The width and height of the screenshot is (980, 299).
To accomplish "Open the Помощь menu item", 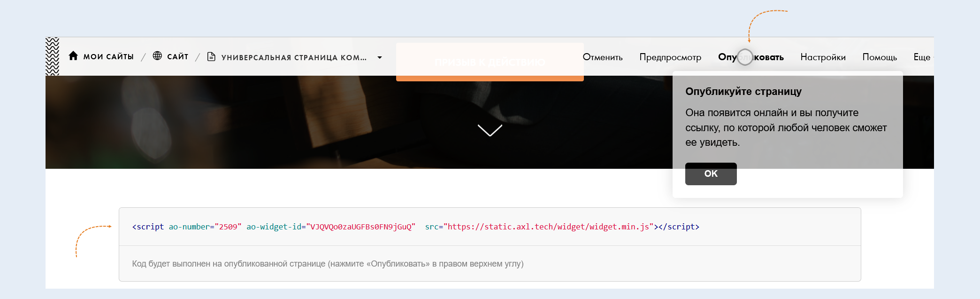I will pos(880,57).
